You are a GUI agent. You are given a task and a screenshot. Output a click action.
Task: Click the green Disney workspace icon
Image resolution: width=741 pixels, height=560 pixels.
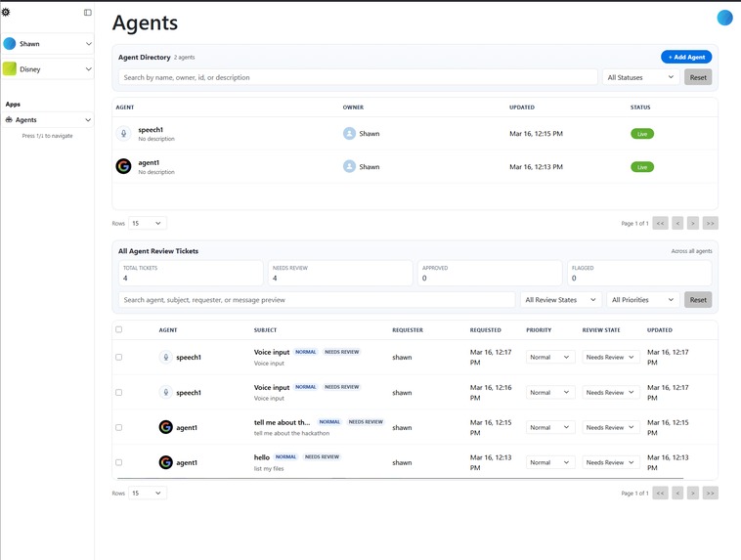tap(10, 69)
